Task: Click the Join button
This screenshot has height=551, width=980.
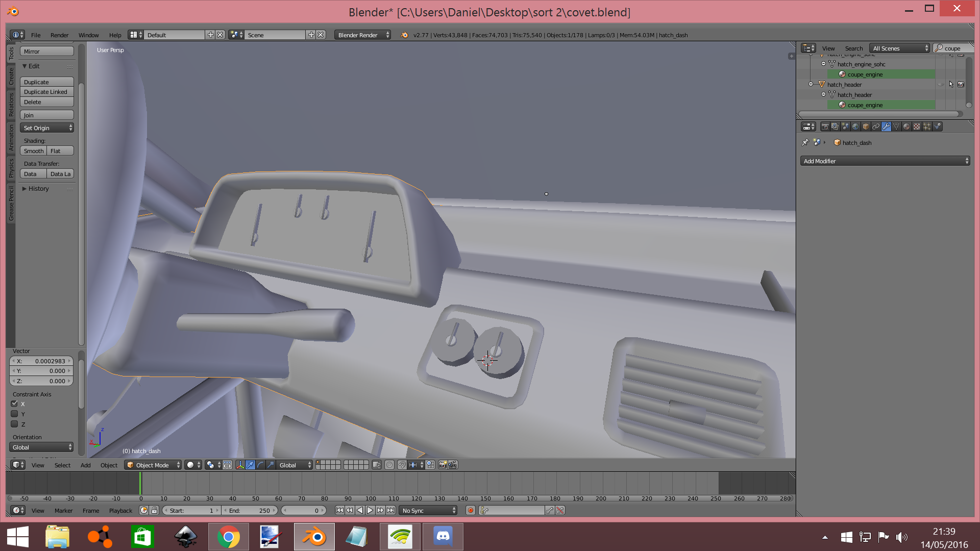Action: pos(47,115)
